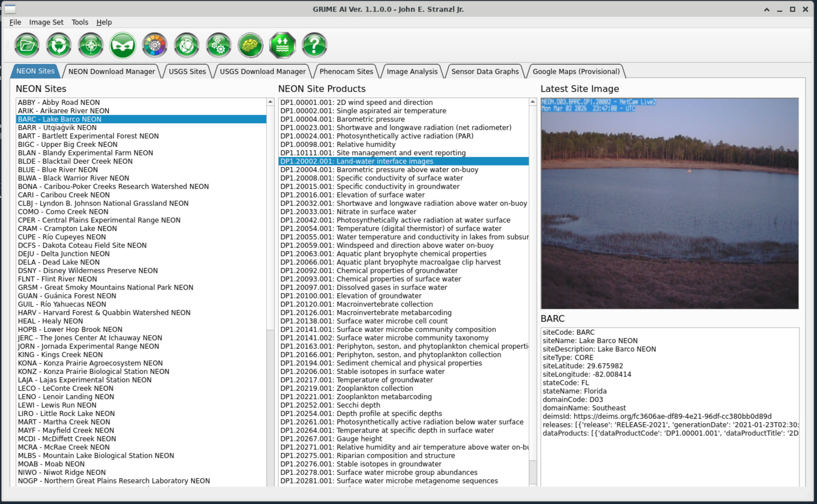Open the Tools menu

pyautogui.click(x=80, y=22)
